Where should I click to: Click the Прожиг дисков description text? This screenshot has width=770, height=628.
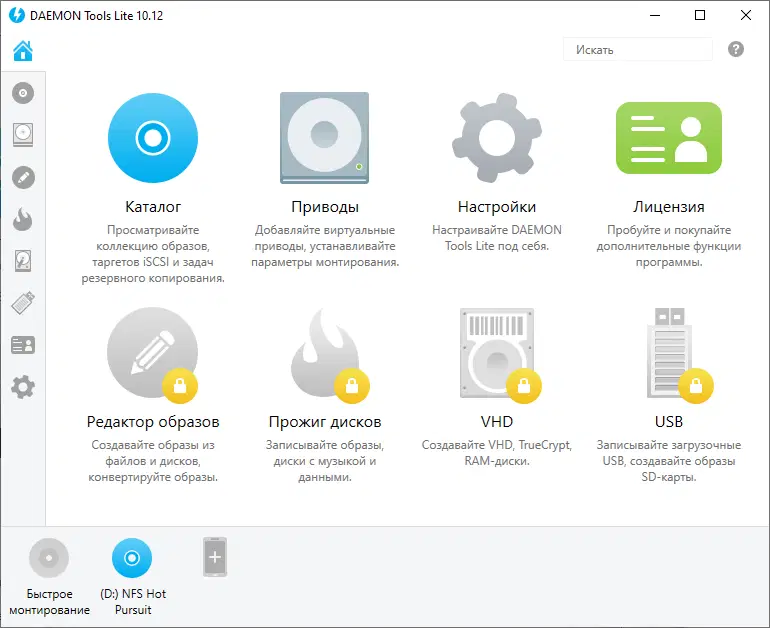point(325,461)
